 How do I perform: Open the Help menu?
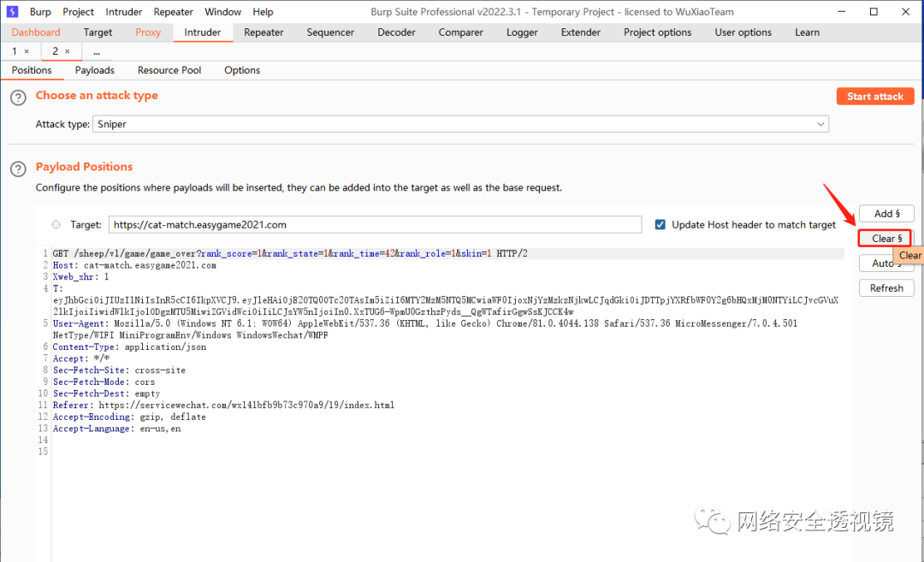[x=263, y=12]
